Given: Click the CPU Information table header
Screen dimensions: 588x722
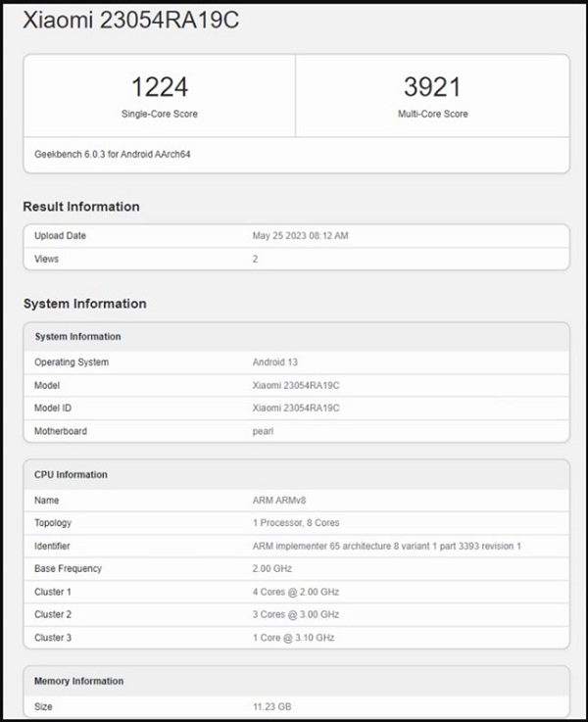Looking at the screenshot, I should (71, 475).
